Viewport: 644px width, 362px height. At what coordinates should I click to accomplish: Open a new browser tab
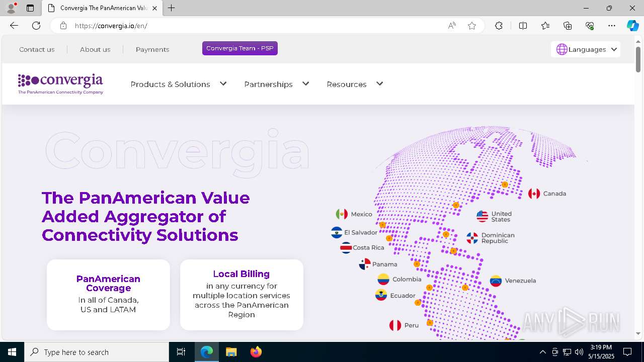point(171,8)
